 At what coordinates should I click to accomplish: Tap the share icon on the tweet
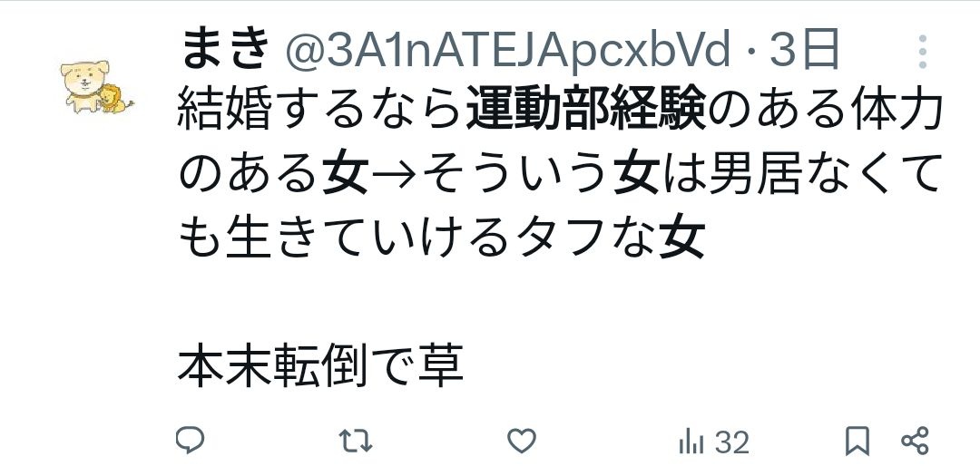[x=916, y=441]
